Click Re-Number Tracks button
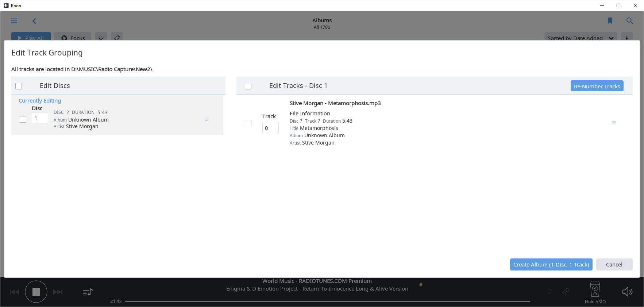644x307 pixels. pos(597,86)
